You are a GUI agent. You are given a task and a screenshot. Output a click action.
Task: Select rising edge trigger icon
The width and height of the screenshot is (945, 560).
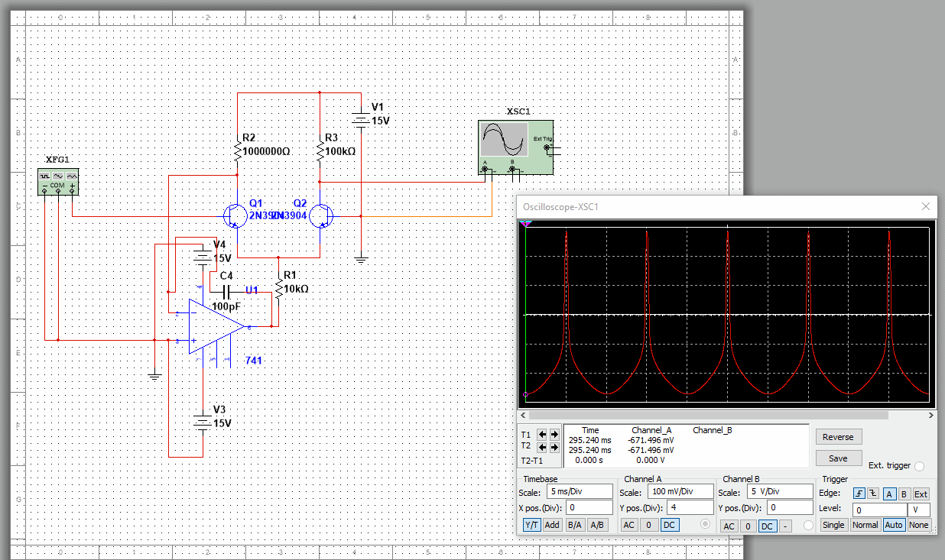(x=859, y=494)
